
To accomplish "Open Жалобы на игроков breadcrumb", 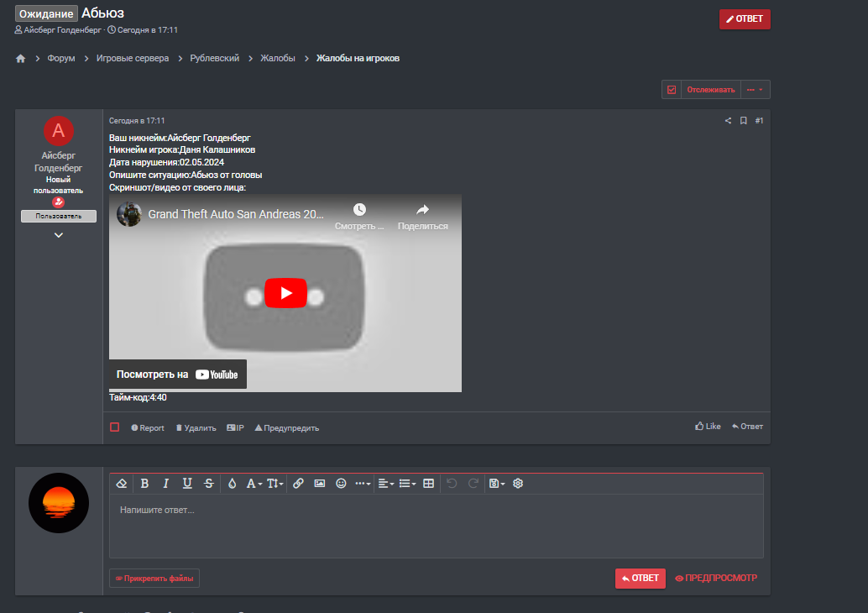I will (358, 58).
